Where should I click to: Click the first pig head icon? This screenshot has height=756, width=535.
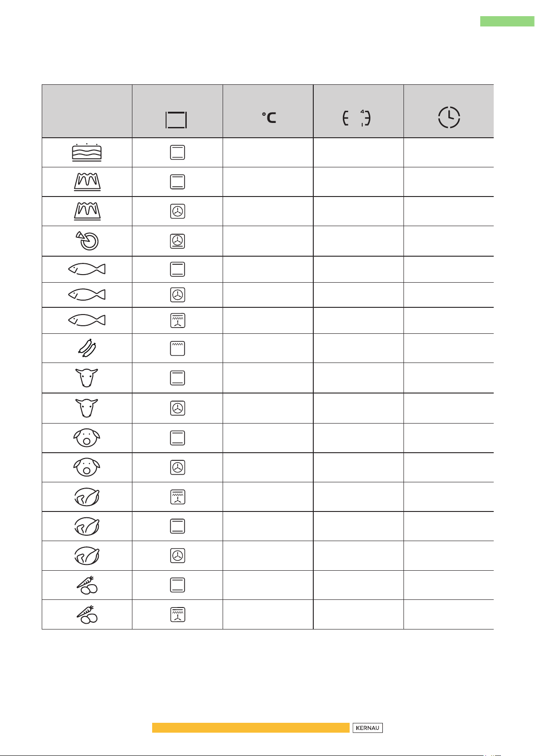click(x=87, y=438)
